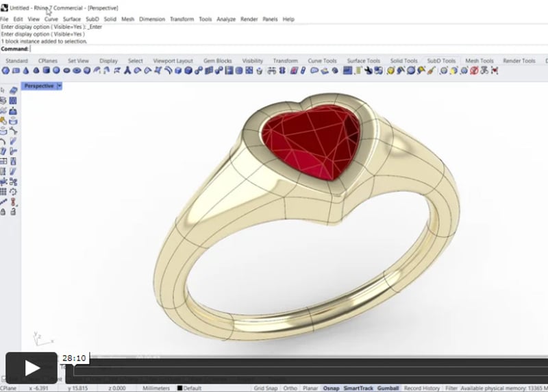Toggle Osnap in the status bar
Image resolution: width=548 pixels, height=392 pixels.
tap(331, 388)
